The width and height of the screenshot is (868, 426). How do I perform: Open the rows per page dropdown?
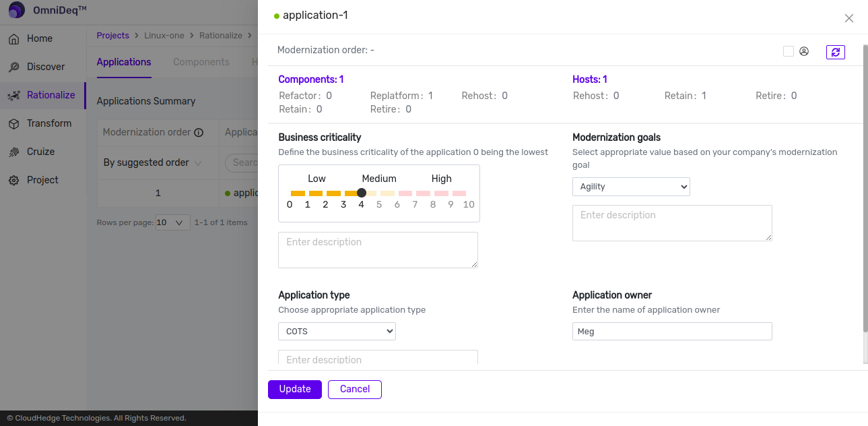172,222
